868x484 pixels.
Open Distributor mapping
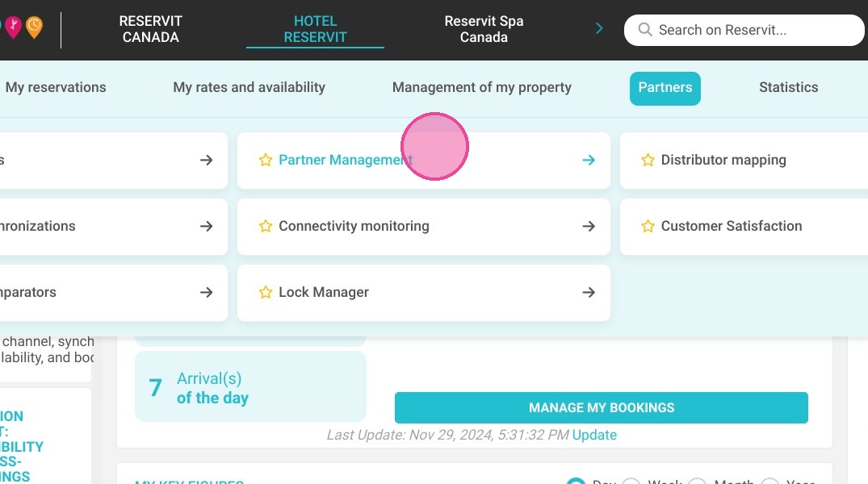(723, 160)
